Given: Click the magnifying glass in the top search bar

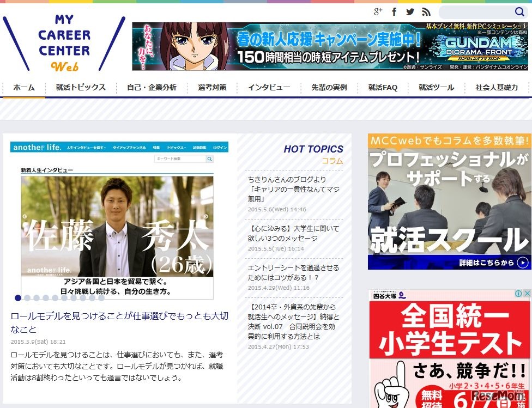Looking at the screenshot, I should (x=519, y=11).
